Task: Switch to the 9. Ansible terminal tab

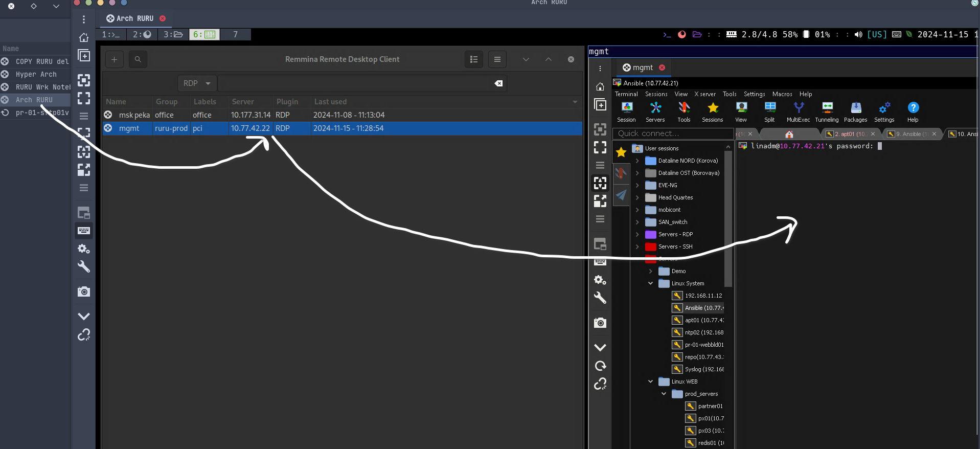Action: (913, 134)
